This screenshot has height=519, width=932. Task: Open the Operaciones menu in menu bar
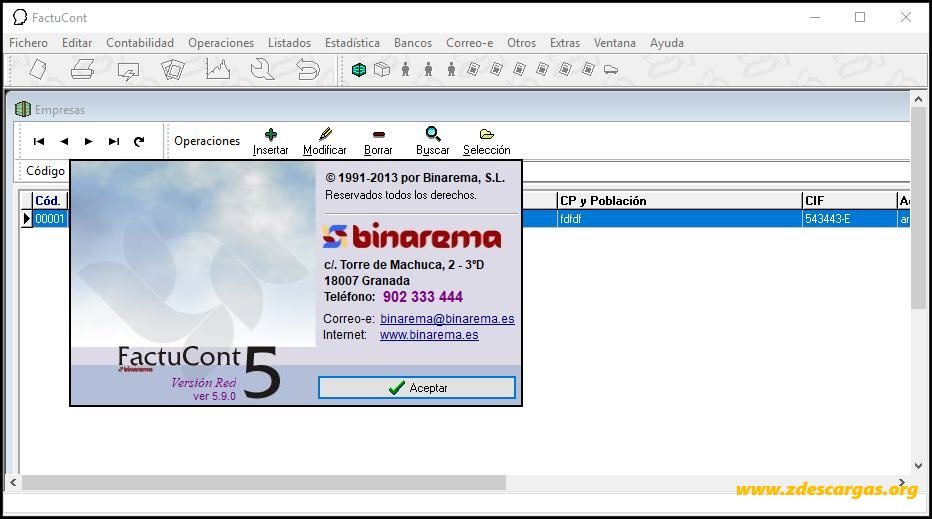point(221,43)
